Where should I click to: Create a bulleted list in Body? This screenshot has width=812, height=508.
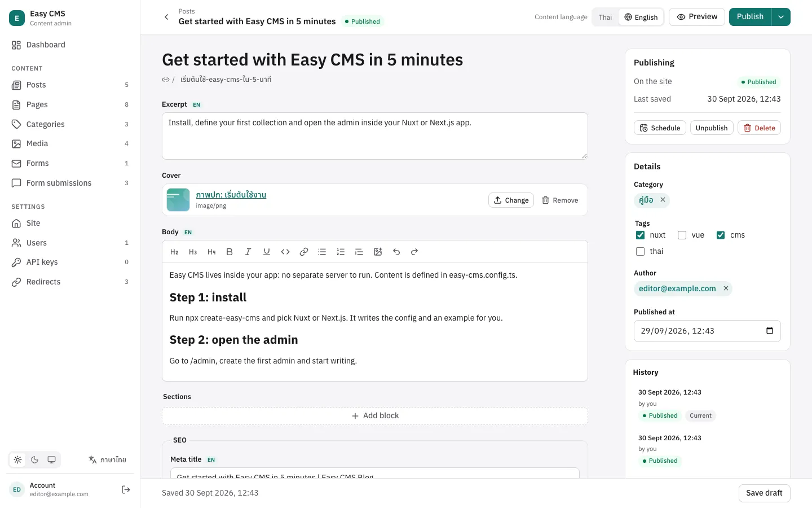point(322,252)
